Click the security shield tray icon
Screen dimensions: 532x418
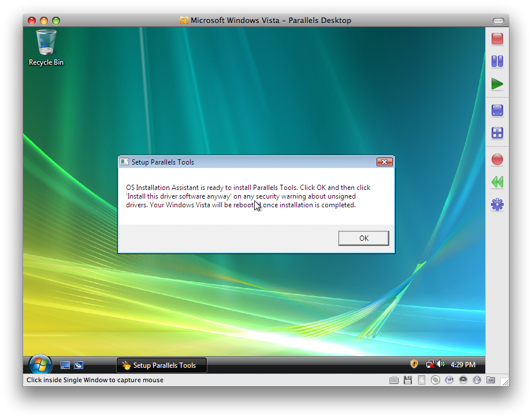point(414,364)
